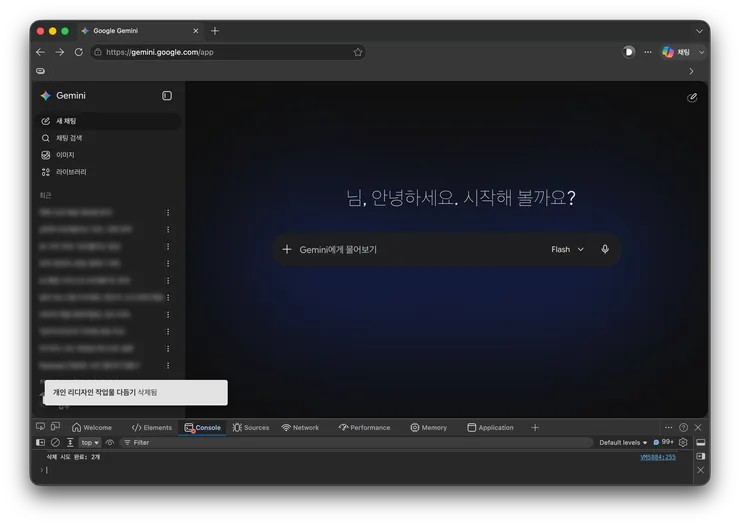
Task: Click the microphone voice input icon
Action: click(605, 249)
